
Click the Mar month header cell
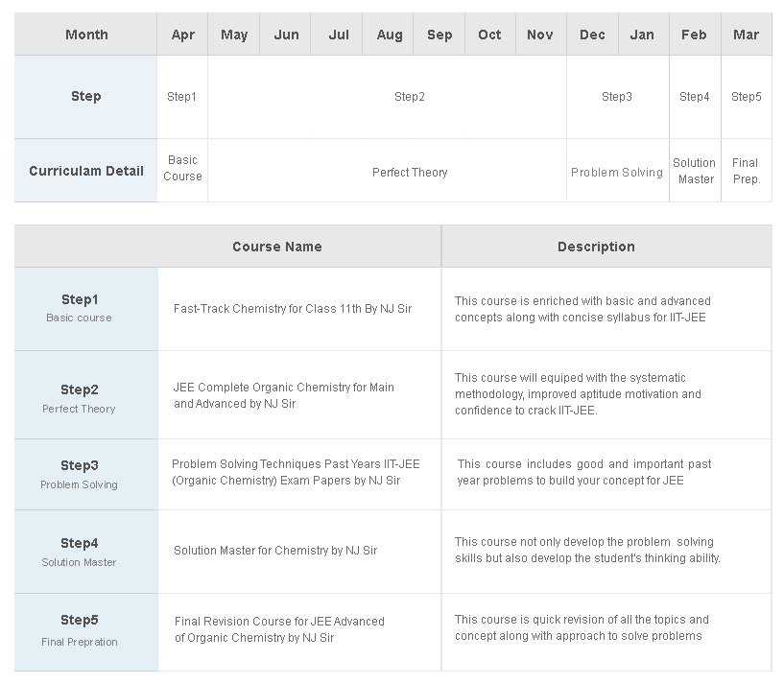point(747,35)
